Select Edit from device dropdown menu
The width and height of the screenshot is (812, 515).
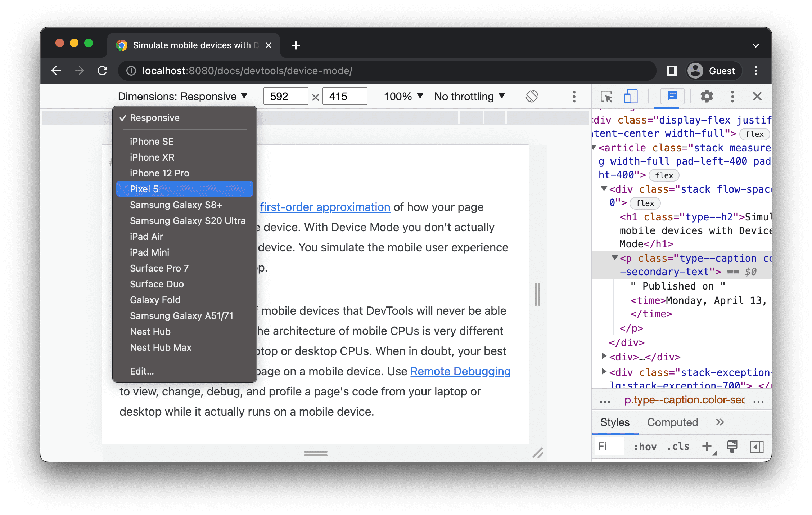141,371
